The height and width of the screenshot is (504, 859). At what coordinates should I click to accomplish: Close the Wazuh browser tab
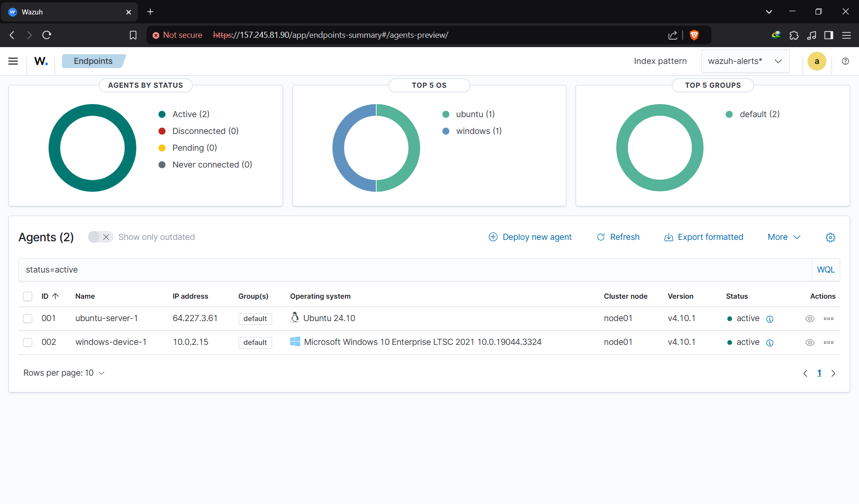[x=129, y=12]
